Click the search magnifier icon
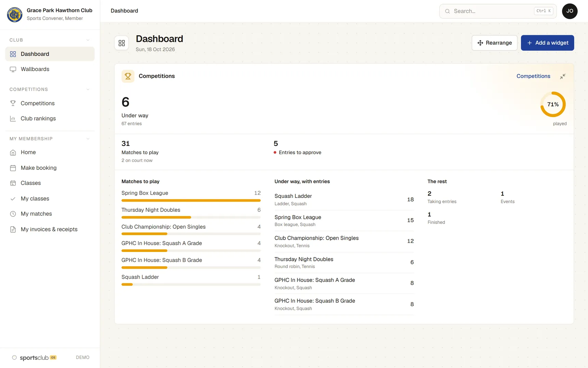The width and height of the screenshot is (588, 368). (x=447, y=11)
